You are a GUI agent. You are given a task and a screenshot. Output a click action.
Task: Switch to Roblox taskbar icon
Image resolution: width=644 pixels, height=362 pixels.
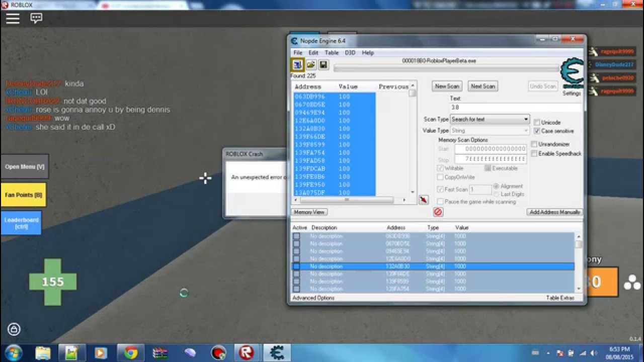click(246, 353)
